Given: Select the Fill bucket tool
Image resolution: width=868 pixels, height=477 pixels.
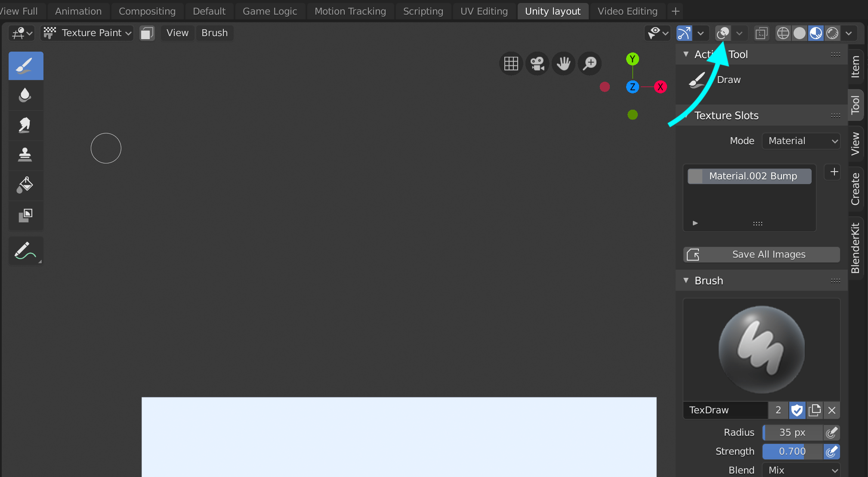Looking at the screenshot, I should coord(26,186).
